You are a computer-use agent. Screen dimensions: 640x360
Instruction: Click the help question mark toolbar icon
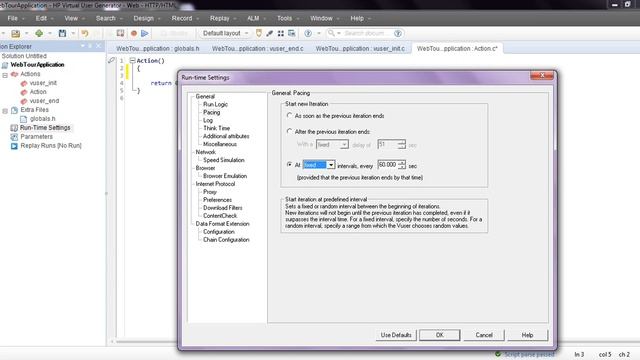[308, 33]
